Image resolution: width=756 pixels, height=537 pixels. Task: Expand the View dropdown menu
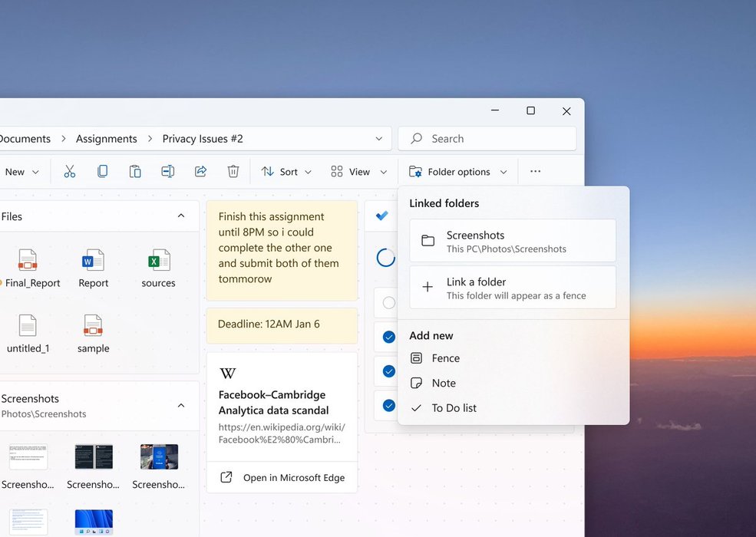358,172
